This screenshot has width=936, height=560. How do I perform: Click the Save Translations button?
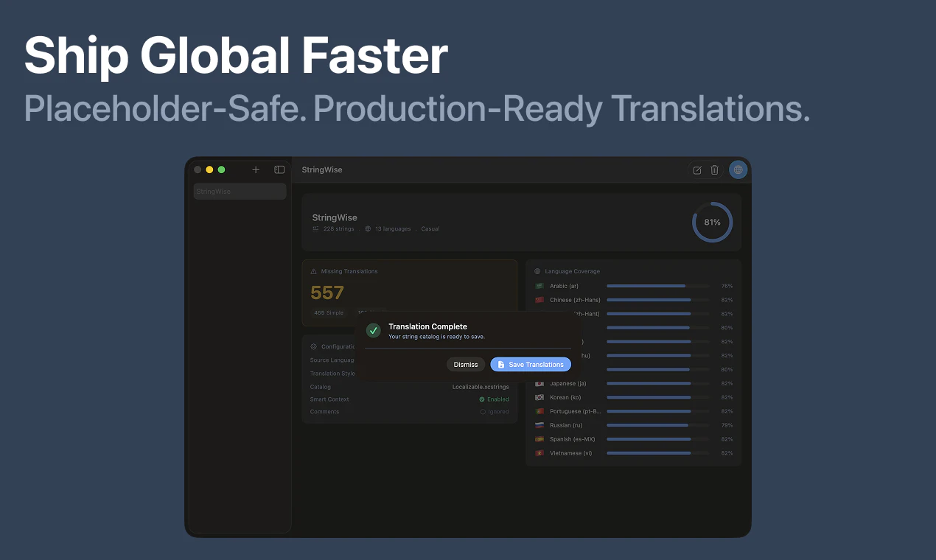[x=531, y=364]
